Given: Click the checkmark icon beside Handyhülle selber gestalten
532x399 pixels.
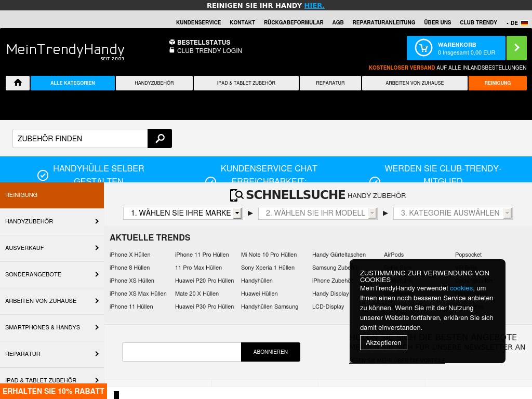Looking at the screenshot, I should tap(43, 175).
